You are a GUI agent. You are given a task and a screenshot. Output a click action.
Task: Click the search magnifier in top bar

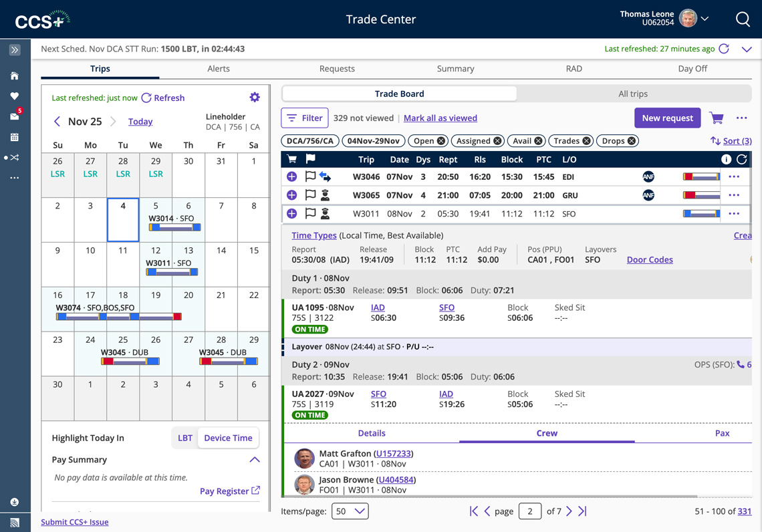(x=743, y=19)
